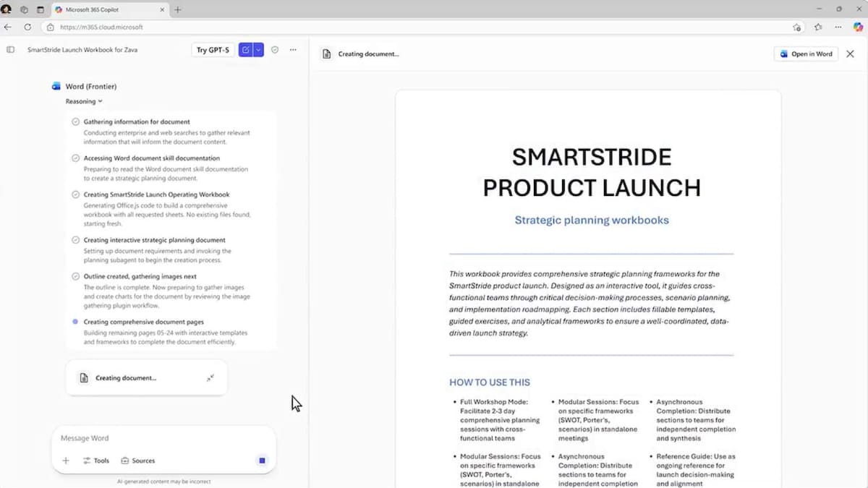Screen dimensions: 868x488
Task: Click the SMARTSTRIDE PRODUCT LAUNCH title
Action: click(592, 172)
